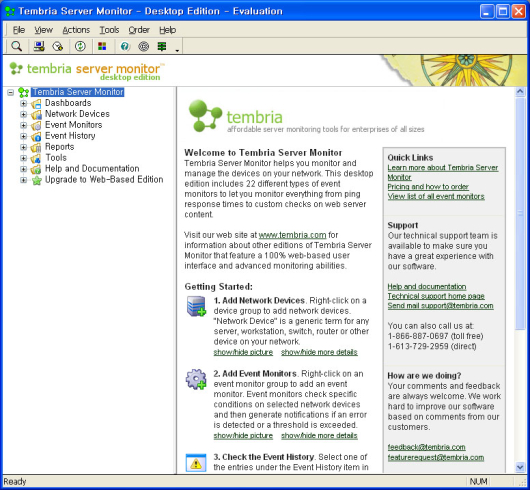
Task: Open View list of all event monitors
Action: click(x=436, y=196)
